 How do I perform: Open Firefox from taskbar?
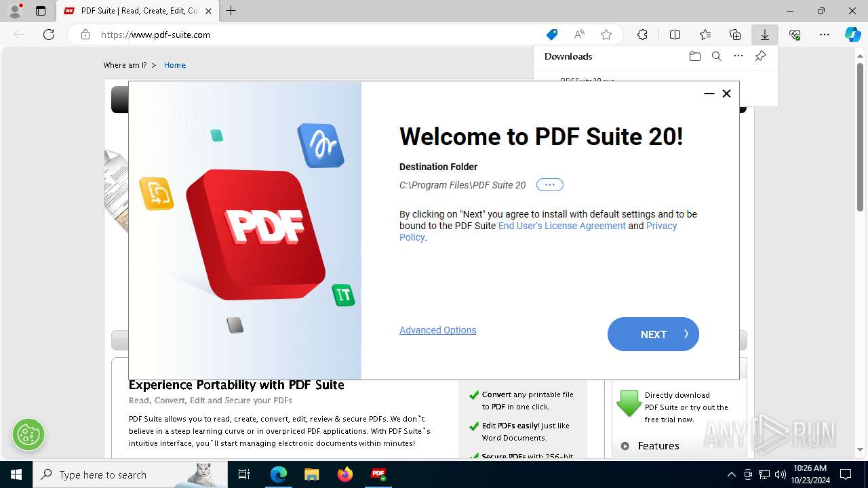[x=344, y=474]
